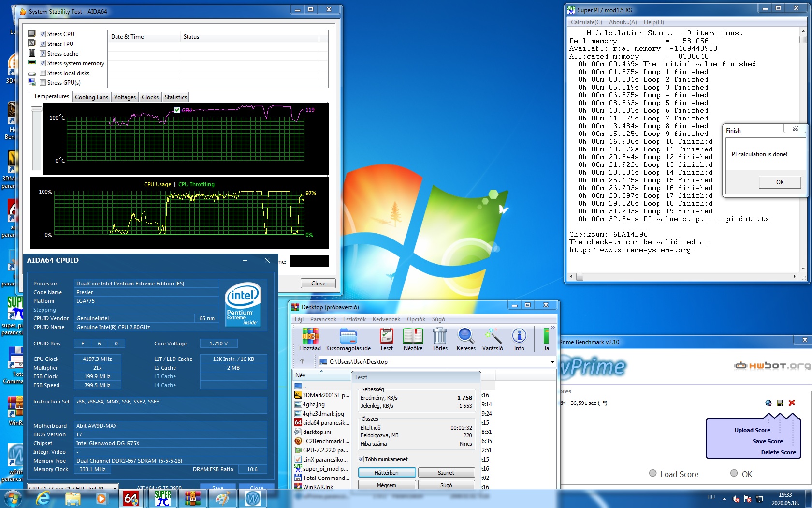The width and height of the screenshot is (812, 508).
Task: Select the Keresés magnifier icon
Action: [466, 339]
